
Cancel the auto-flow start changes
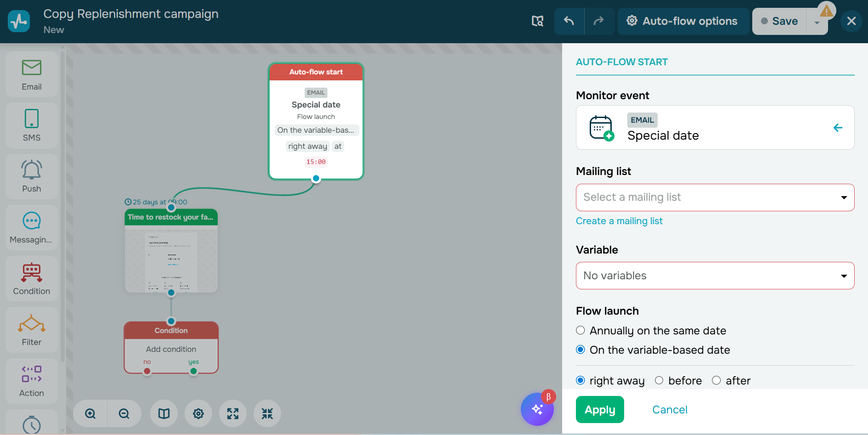670,410
